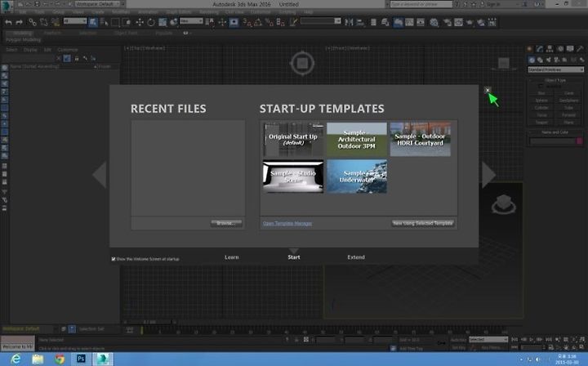Select the Lights category in Create panel

tap(548, 60)
